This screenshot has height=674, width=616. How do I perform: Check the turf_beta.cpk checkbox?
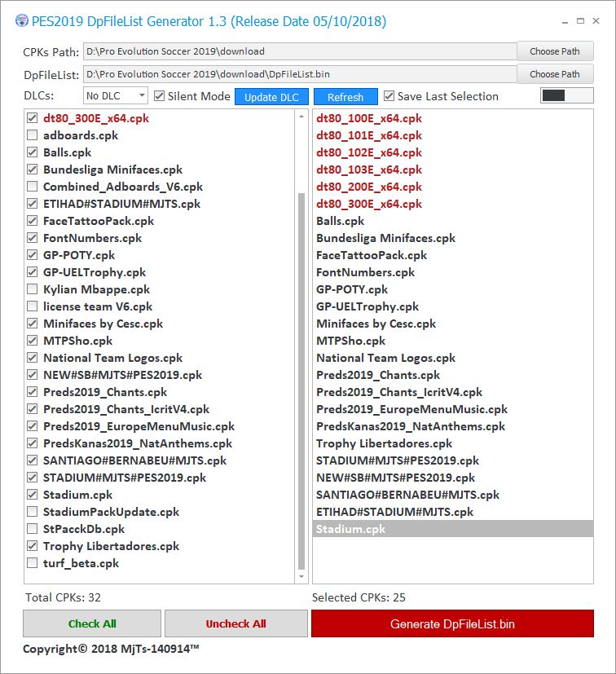tap(33, 563)
